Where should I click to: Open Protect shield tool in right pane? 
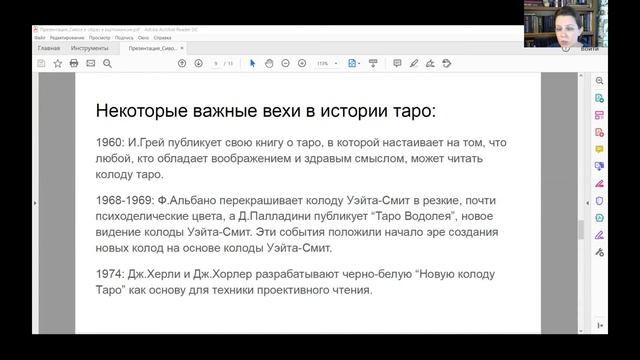tap(599, 200)
